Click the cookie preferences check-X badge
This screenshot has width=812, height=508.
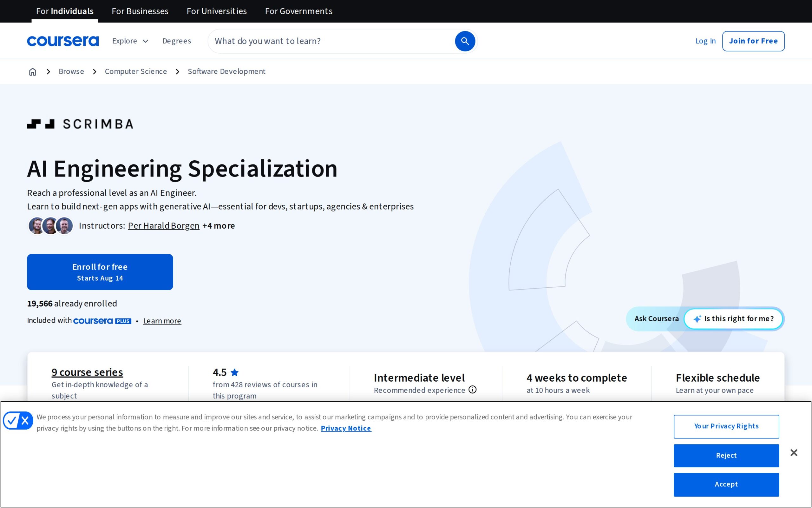(x=18, y=420)
